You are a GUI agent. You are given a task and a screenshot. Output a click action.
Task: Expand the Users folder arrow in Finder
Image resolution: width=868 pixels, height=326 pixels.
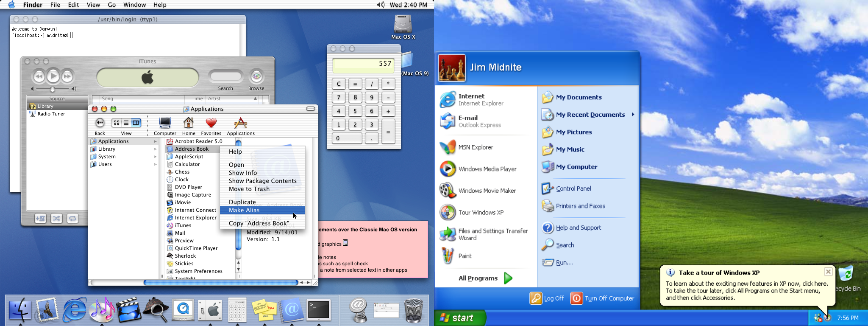[155, 164]
